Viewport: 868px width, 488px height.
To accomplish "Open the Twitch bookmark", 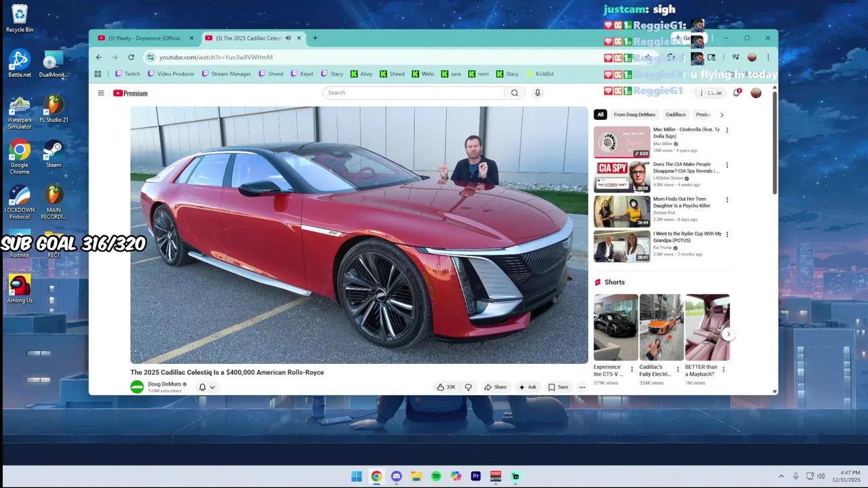I will pos(127,74).
